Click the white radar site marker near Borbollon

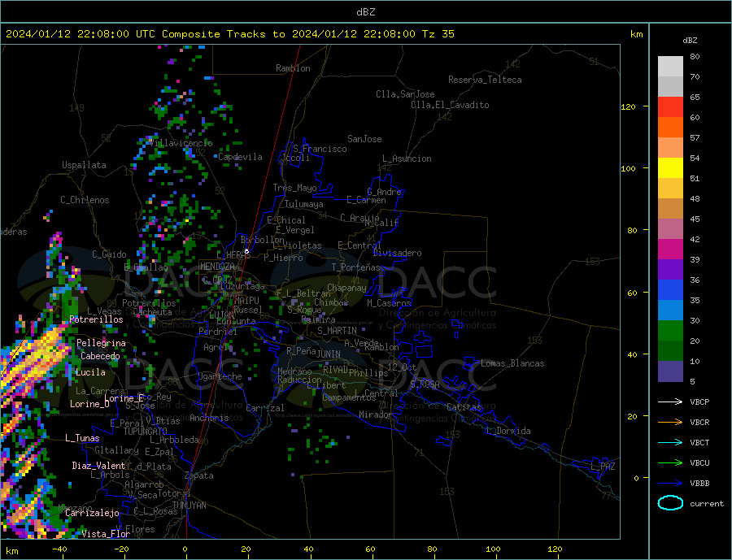click(x=246, y=251)
